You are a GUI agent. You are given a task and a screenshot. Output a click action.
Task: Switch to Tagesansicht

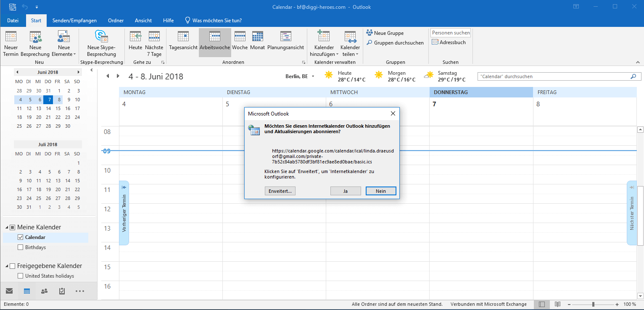coord(183,41)
